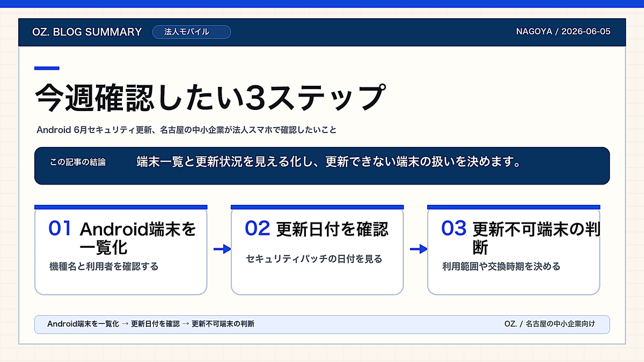
Task: Click the text 利用範囲や交換時期を決める
Action: coord(501,267)
